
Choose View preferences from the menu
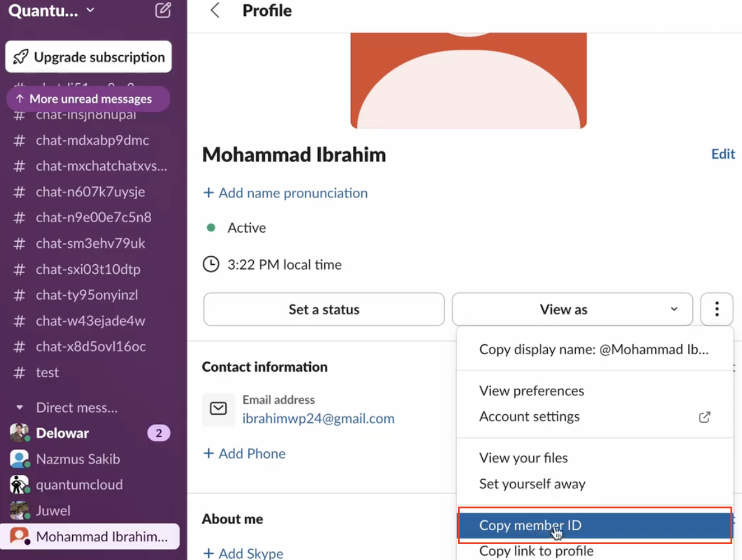pyautogui.click(x=531, y=391)
